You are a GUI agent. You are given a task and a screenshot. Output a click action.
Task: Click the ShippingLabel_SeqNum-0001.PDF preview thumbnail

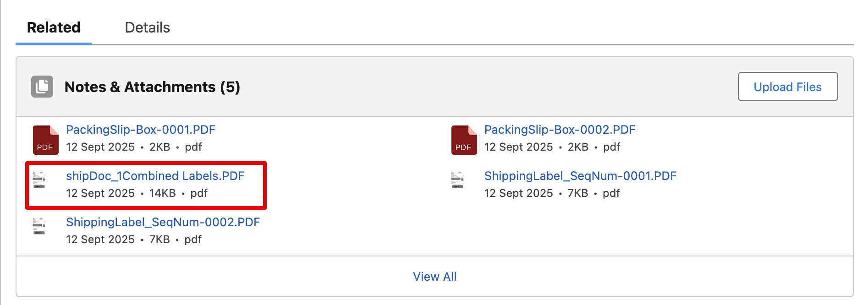click(x=457, y=180)
